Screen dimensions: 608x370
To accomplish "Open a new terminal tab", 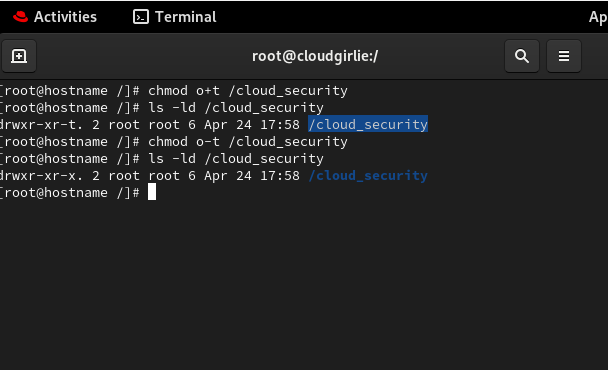I will (19, 56).
